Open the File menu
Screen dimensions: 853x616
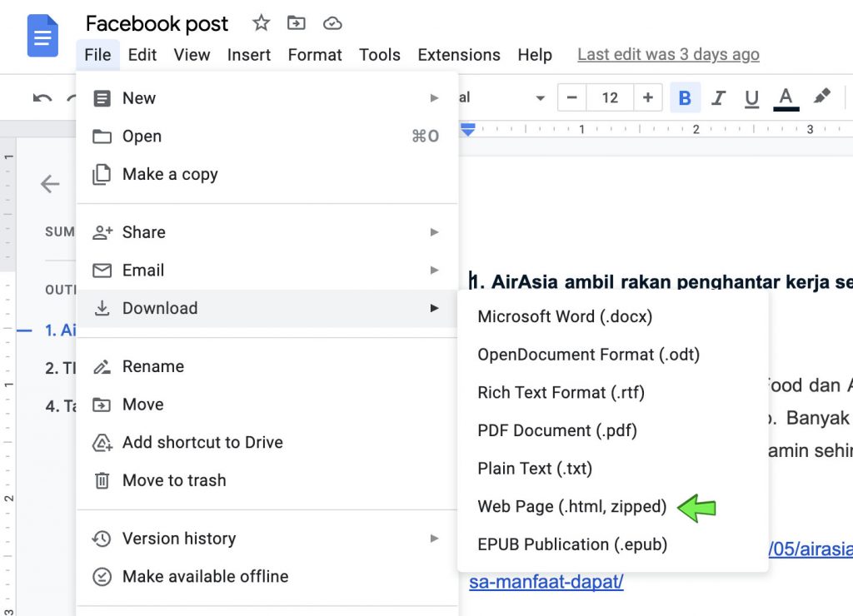[98, 55]
